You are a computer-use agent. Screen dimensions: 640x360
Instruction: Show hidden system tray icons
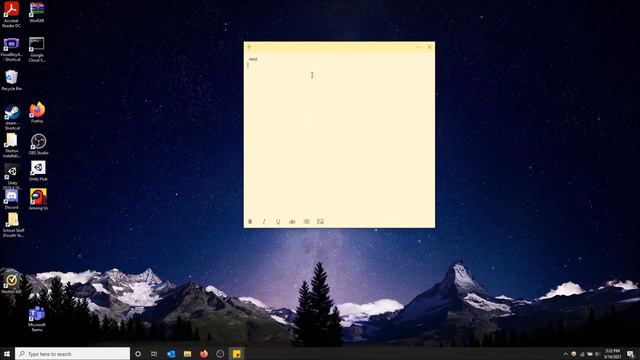pyautogui.click(x=566, y=354)
